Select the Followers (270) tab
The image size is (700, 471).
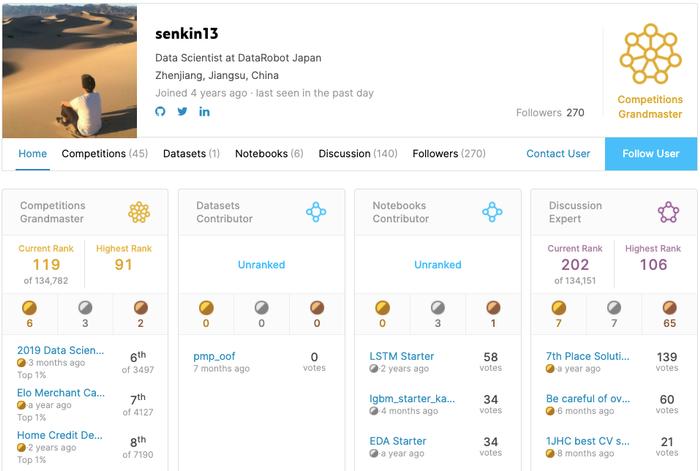[x=449, y=154]
